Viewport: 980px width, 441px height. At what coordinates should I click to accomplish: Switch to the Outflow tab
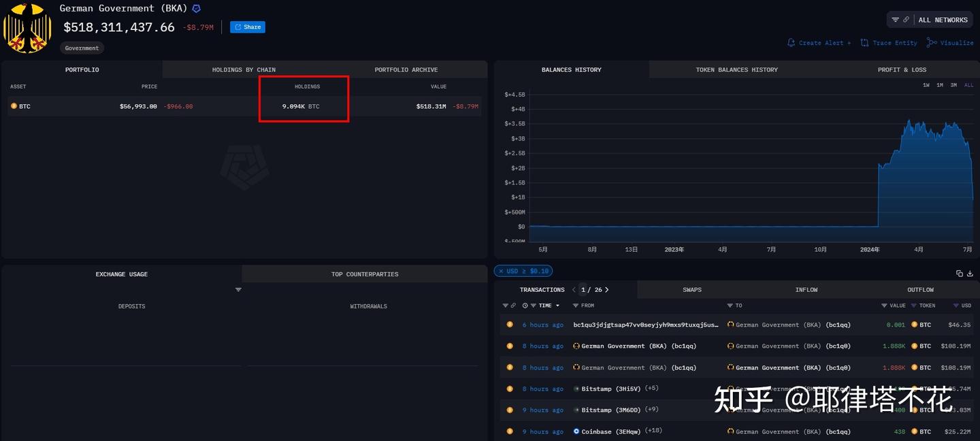tap(920, 290)
